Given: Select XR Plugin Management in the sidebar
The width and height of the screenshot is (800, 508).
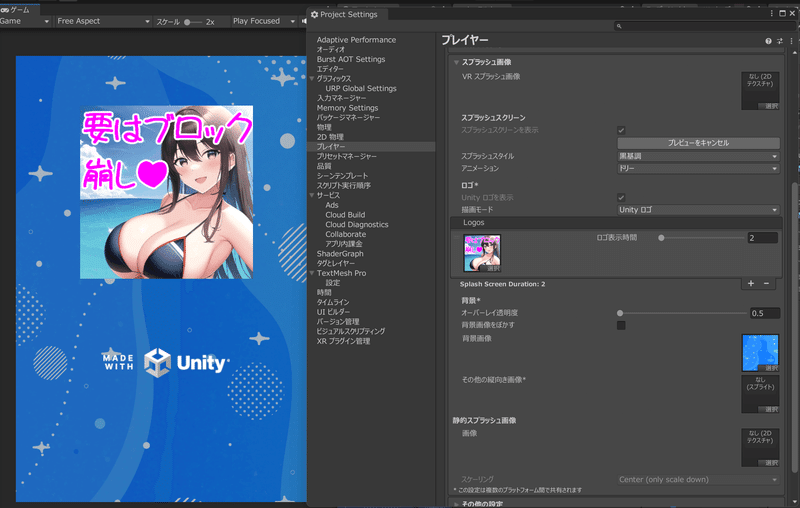Looking at the screenshot, I should coord(343,341).
